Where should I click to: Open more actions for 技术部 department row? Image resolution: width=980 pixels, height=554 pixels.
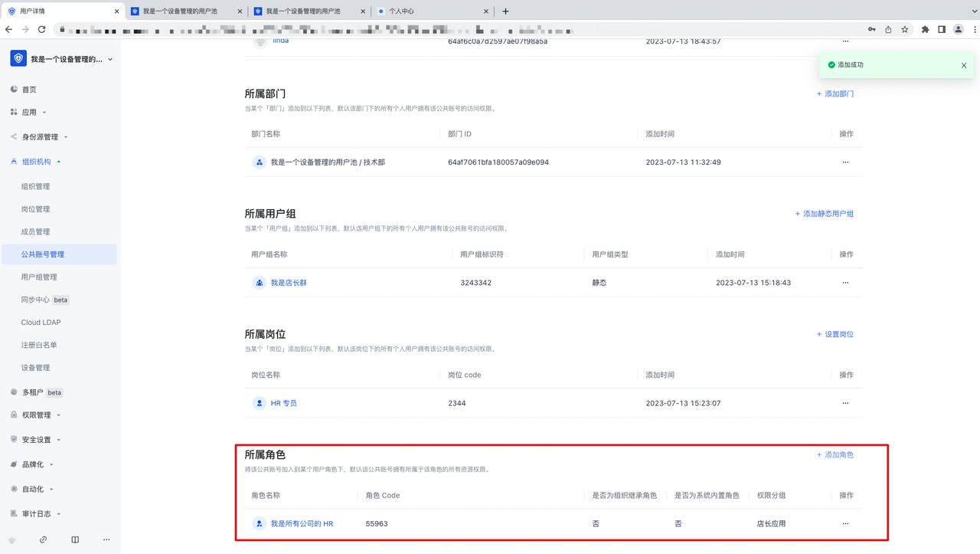coord(845,162)
